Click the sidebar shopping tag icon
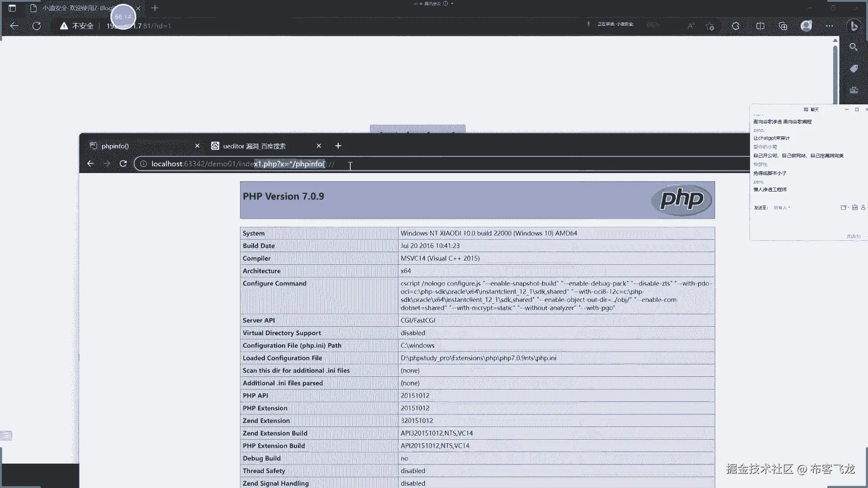868x488 pixels. point(854,69)
